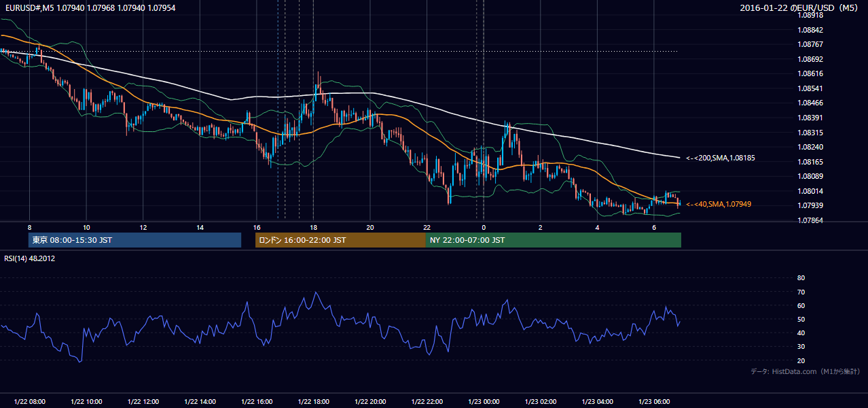The height and width of the screenshot is (408, 868).
Task: Click the 1/22 20:00 bottom time label
Action: coord(370,402)
